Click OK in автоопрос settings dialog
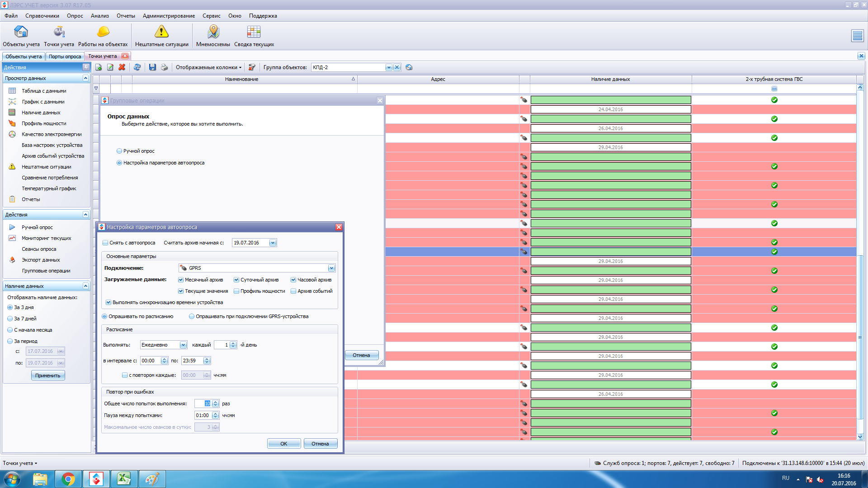Screen dimensions: 868x488 point(284,444)
